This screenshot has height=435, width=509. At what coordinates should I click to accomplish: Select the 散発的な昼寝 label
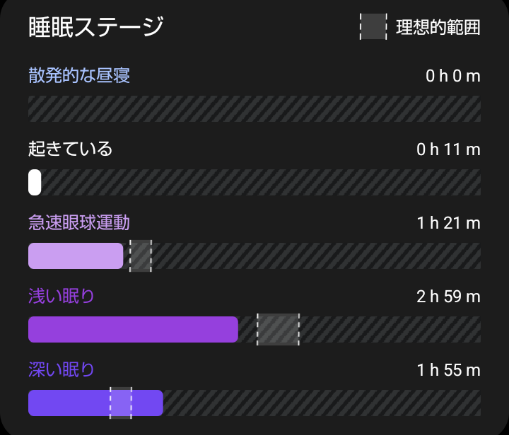(79, 75)
